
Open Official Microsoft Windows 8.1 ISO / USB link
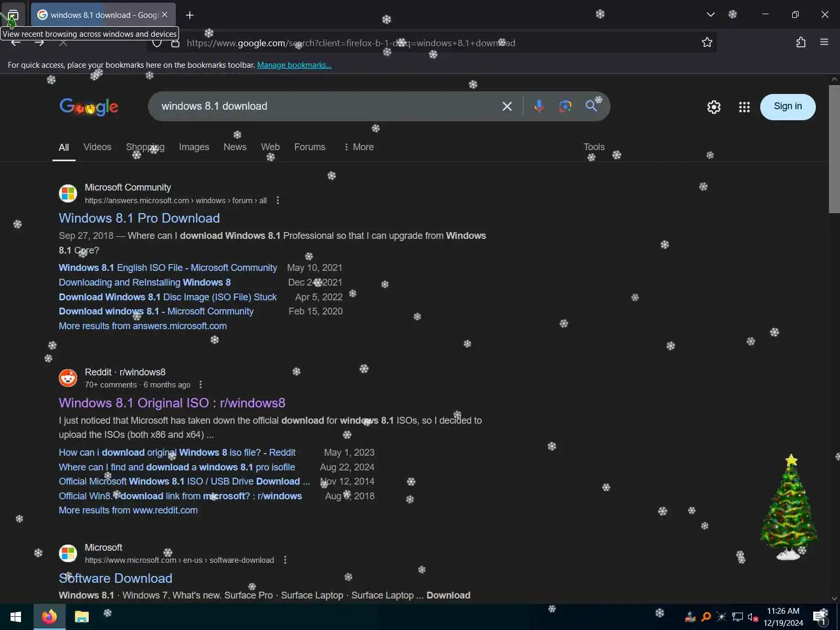(x=184, y=481)
